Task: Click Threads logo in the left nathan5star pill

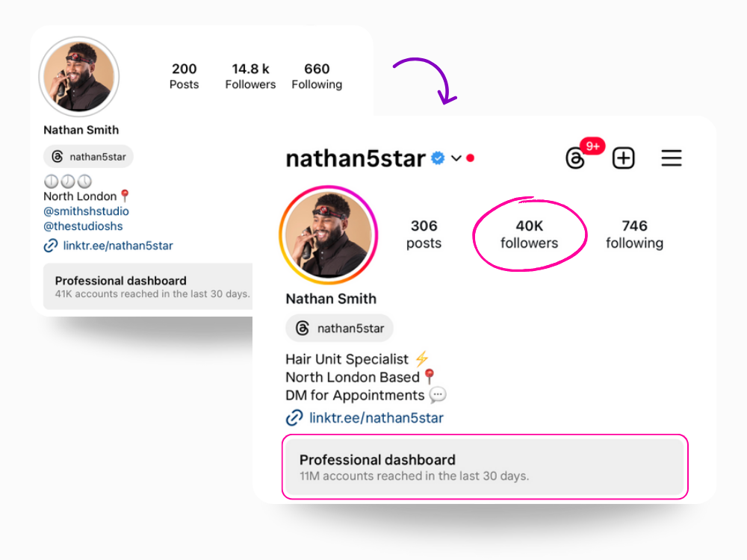Action: tap(58, 157)
